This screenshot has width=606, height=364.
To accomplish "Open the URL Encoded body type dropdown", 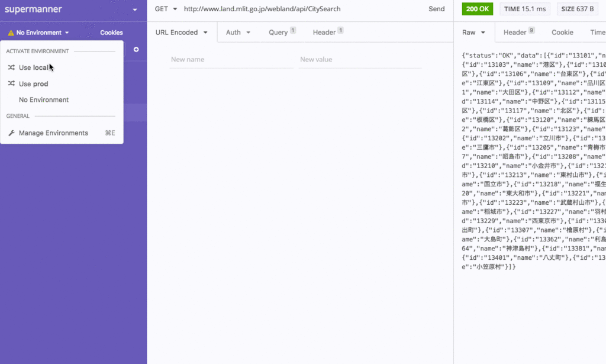I will 182,33.
